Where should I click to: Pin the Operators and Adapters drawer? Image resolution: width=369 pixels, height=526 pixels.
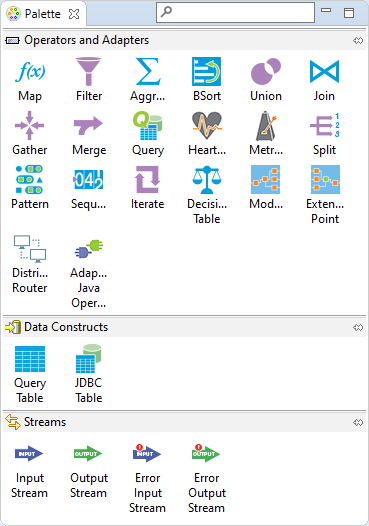358,41
